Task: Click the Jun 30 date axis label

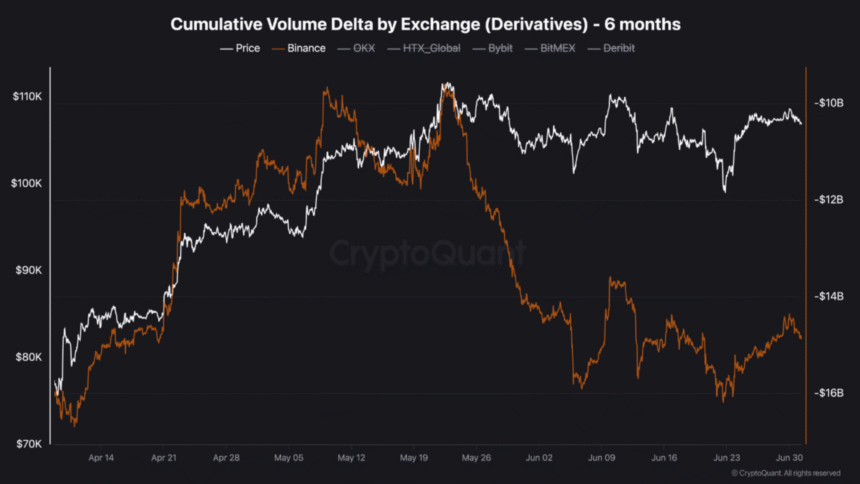Action: [x=789, y=457]
